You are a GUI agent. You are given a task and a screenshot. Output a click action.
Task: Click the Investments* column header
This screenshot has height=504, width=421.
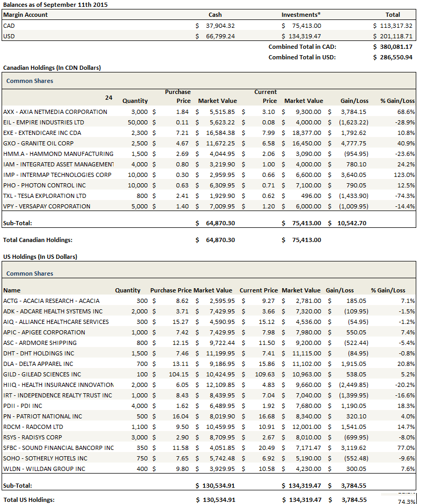(300, 15)
